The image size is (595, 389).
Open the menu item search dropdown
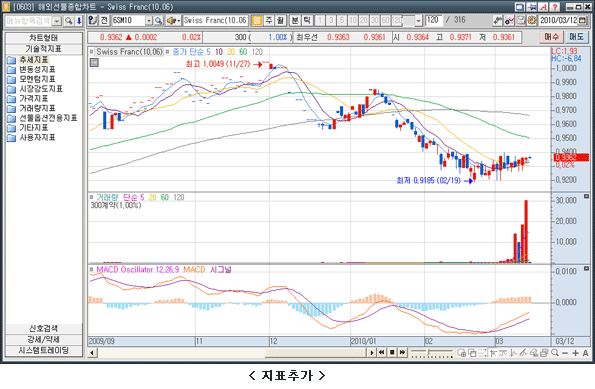click(x=57, y=21)
